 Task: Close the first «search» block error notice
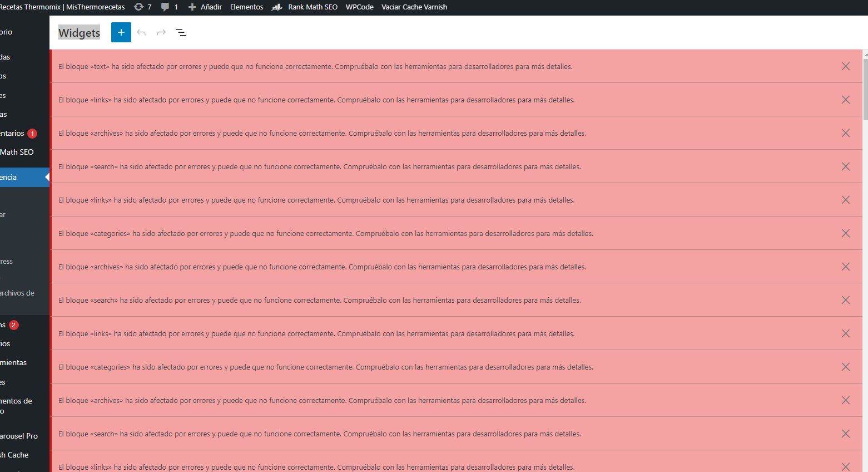coord(846,166)
